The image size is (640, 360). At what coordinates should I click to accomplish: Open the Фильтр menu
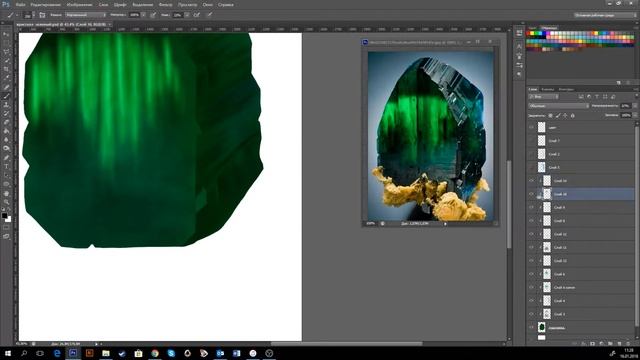(165, 4)
